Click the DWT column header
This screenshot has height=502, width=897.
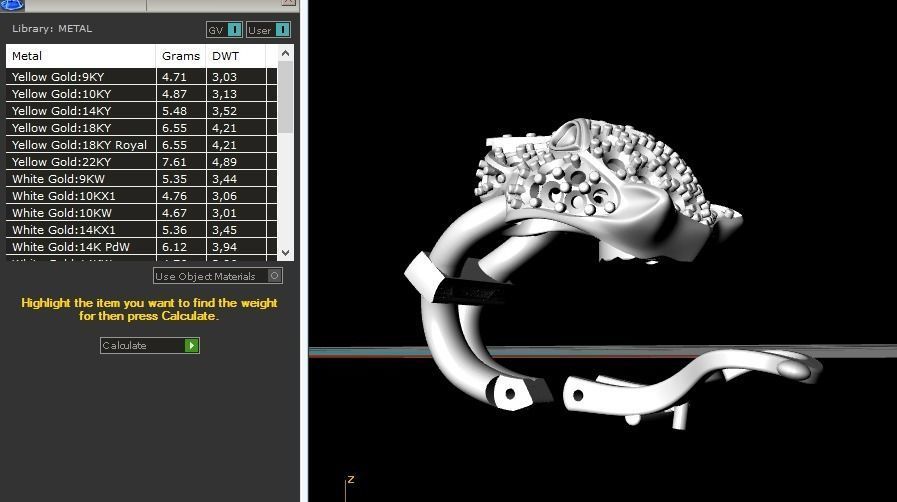click(236, 56)
